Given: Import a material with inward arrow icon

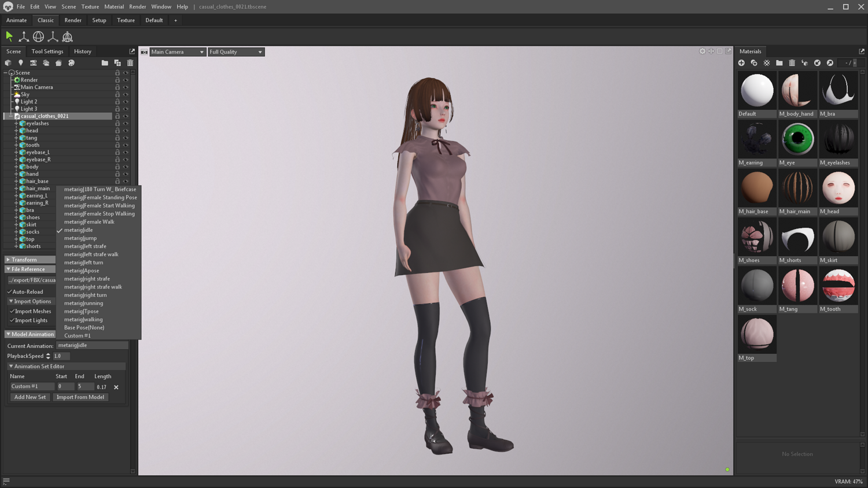Looking at the screenshot, I should click(818, 63).
